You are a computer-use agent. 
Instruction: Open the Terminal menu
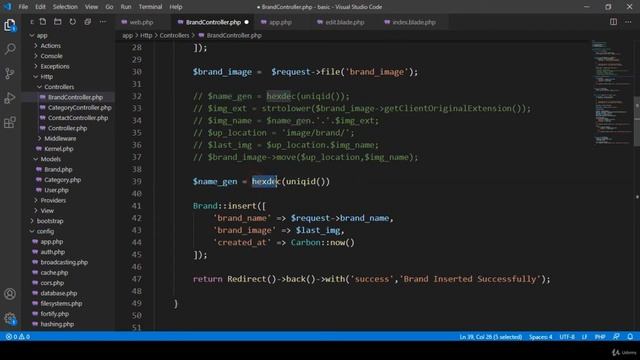pos(150,7)
